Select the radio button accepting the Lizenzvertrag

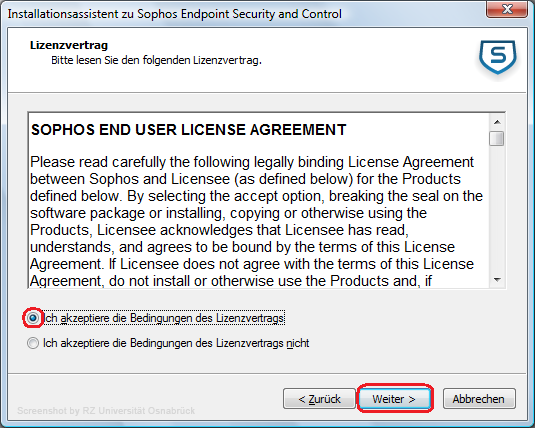(x=33, y=318)
